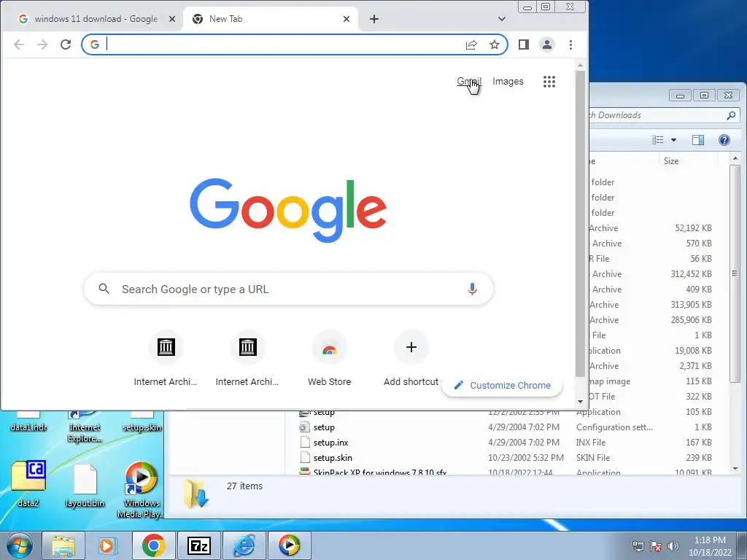Image resolution: width=747 pixels, height=560 pixels.
Task: Start voice search with microphone
Action: [472, 289]
